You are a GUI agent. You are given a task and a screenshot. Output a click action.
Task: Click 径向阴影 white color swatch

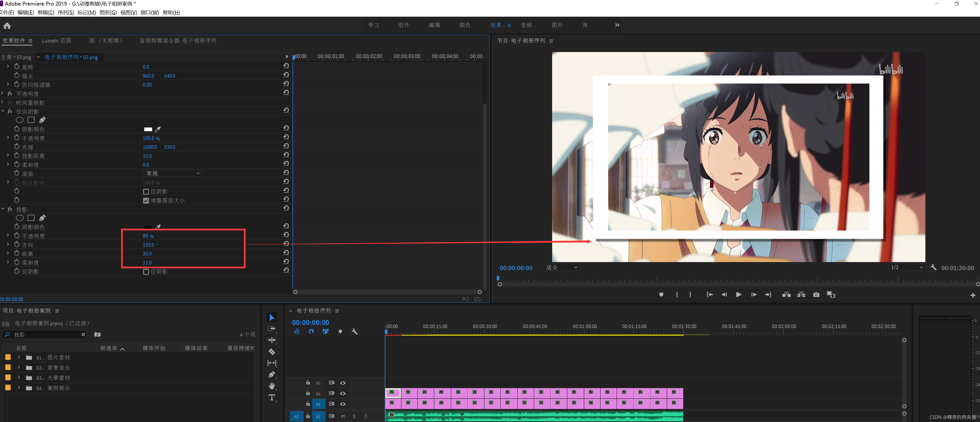point(148,129)
